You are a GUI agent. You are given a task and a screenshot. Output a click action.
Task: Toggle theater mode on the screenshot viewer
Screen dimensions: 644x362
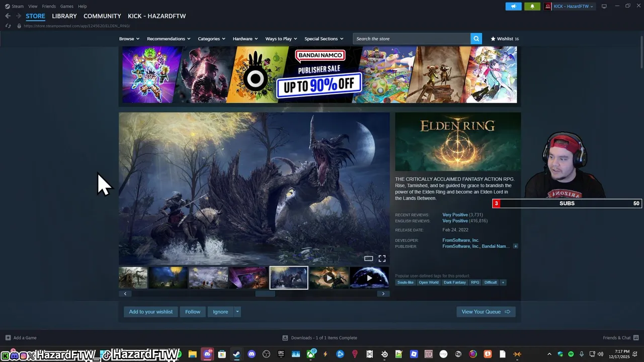[x=368, y=258]
